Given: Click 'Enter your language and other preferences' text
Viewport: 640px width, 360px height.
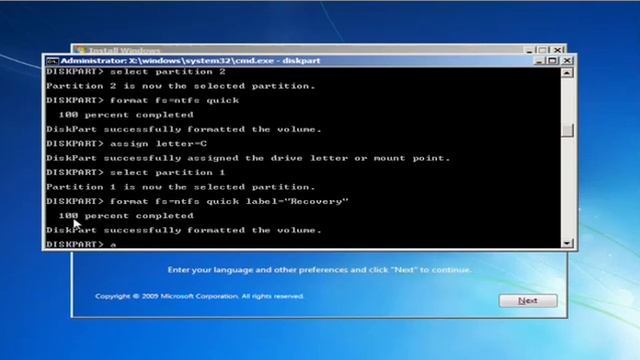Looking at the screenshot, I should tap(319, 270).
